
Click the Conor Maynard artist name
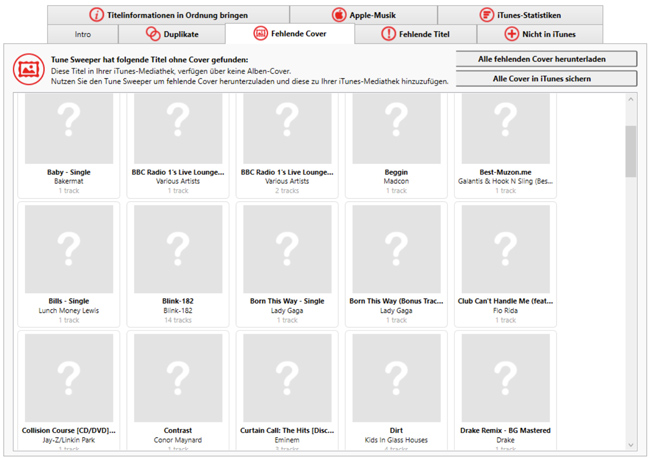pos(178,440)
